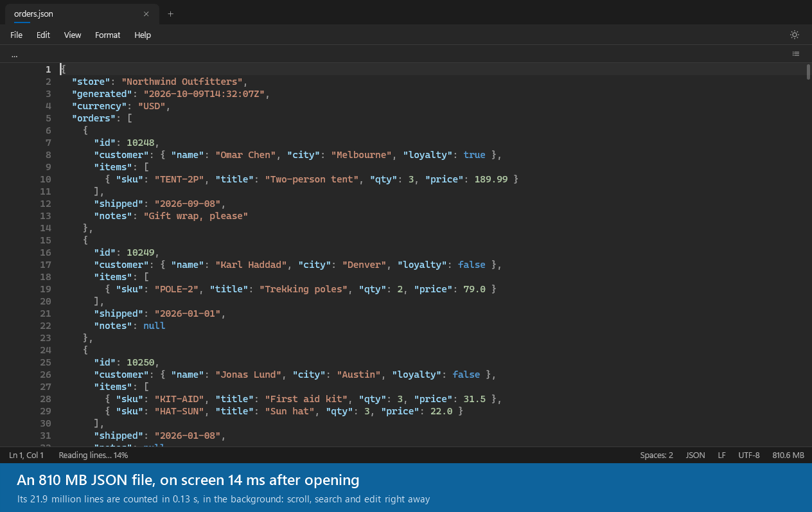Click the "Austin" city string
Image resolution: width=812 pixels, height=512 pixels.
(x=358, y=375)
